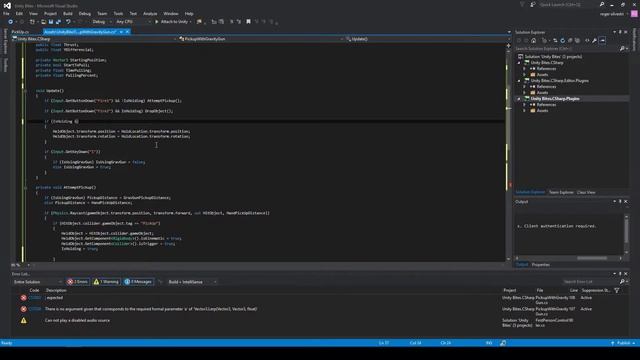Click the Open File toolbar icon

pos(43,22)
